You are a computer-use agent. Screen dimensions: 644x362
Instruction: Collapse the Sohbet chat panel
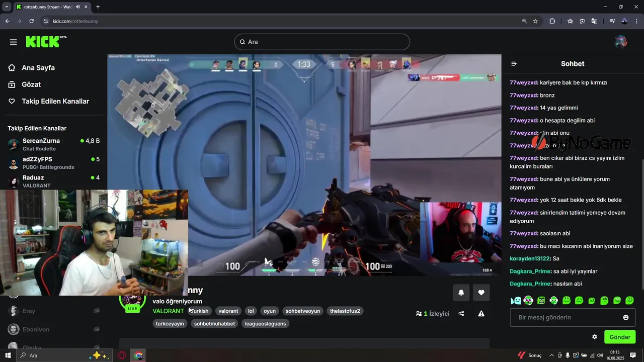click(514, 64)
